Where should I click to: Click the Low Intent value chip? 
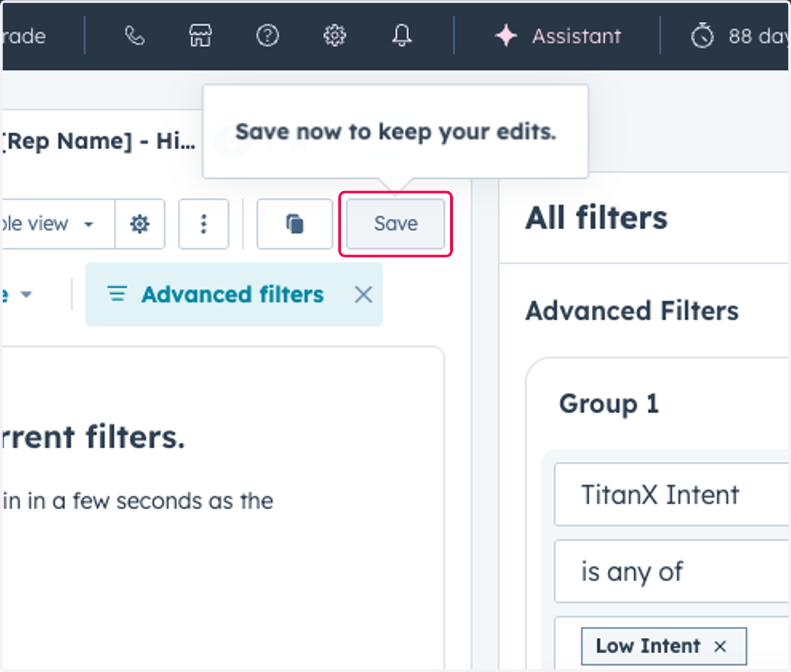[x=664, y=646]
